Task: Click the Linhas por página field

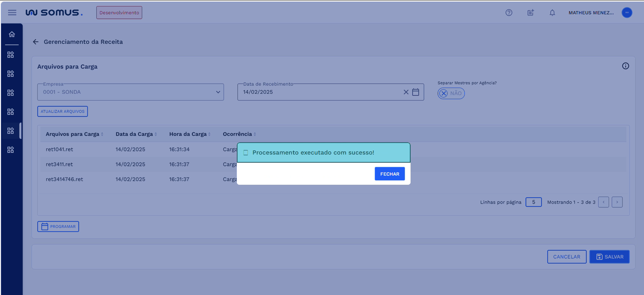Action: click(533, 202)
